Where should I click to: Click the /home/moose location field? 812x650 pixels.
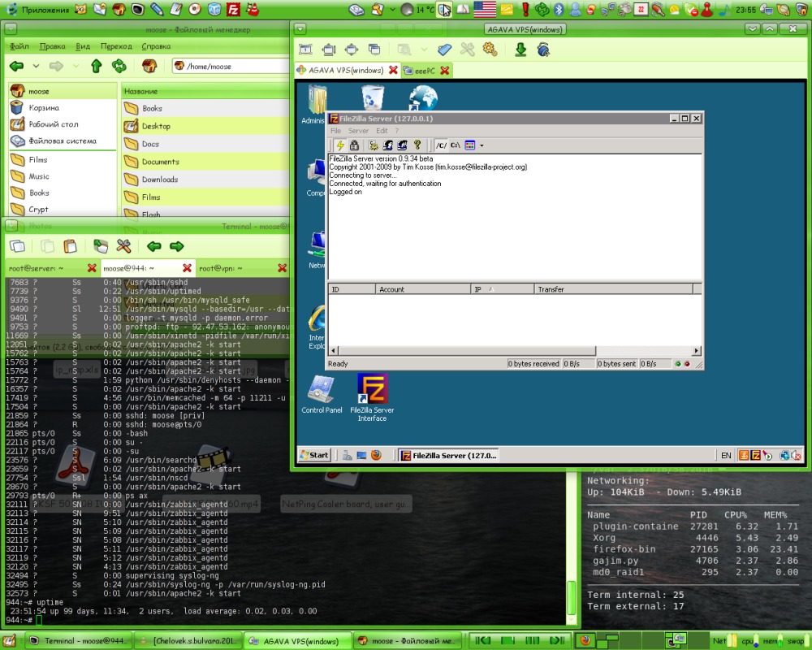(x=231, y=66)
